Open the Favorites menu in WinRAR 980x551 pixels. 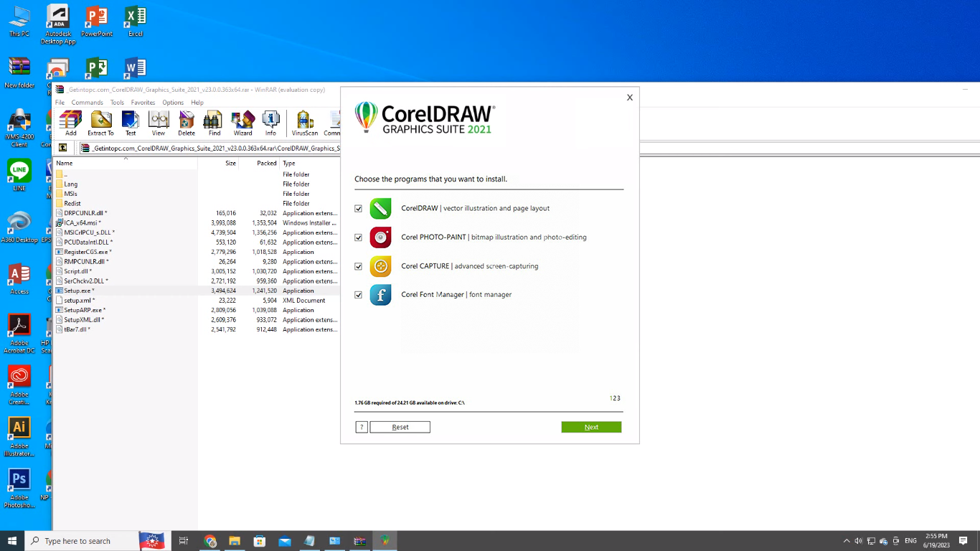[x=143, y=103]
